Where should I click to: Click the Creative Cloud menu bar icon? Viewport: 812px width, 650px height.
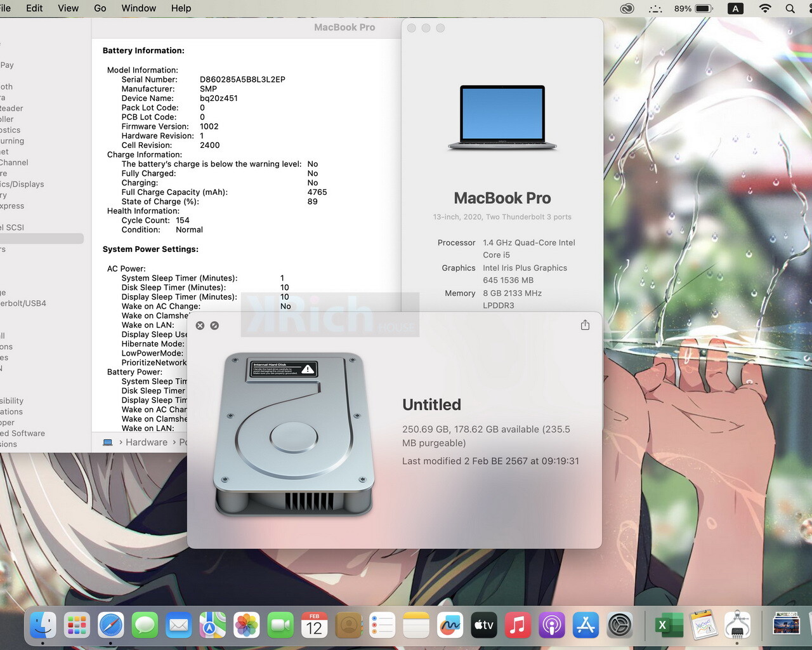click(x=627, y=8)
